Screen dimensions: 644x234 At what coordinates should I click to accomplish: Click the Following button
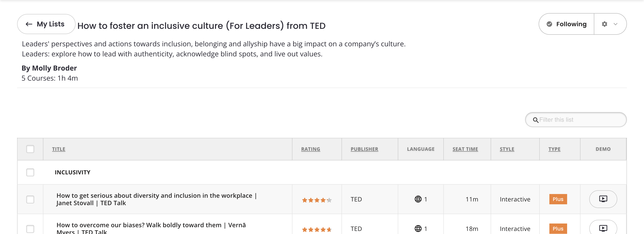(566, 24)
